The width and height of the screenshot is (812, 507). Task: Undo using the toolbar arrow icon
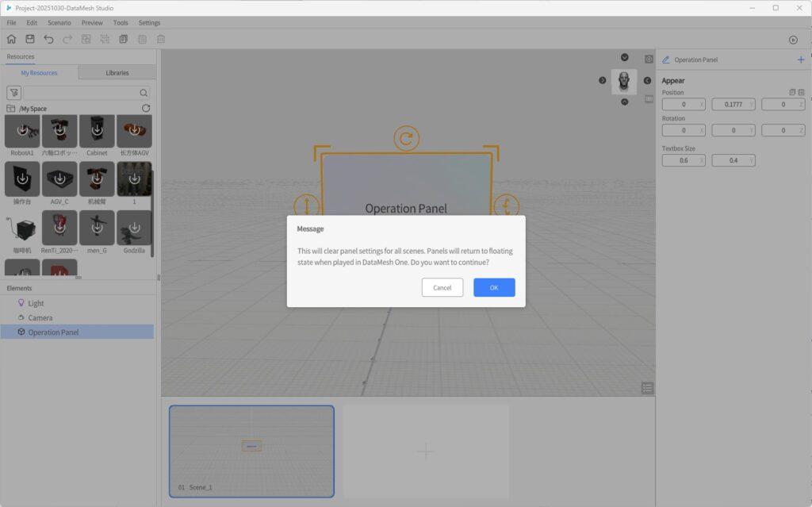(49, 39)
